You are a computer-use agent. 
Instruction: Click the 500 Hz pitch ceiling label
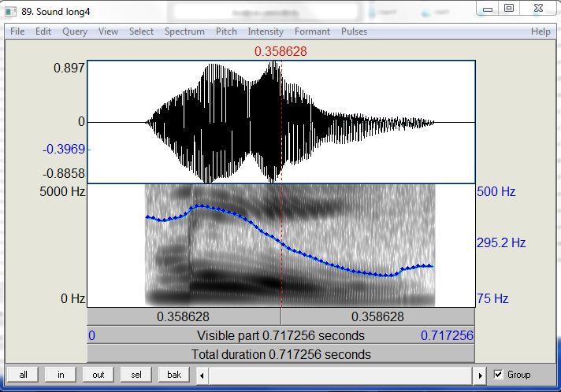click(x=496, y=191)
